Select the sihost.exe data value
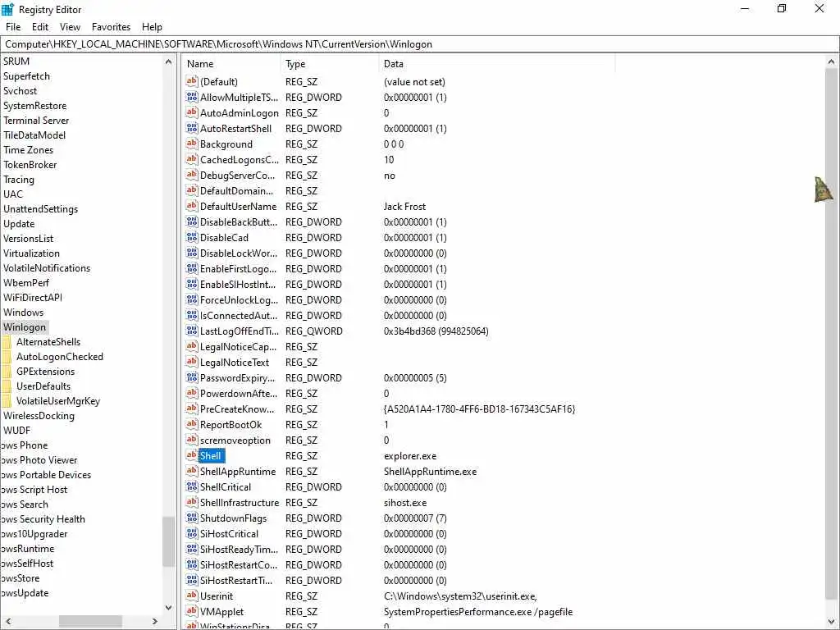The width and height of the screenshot is (840, 630). pos(405,503)
